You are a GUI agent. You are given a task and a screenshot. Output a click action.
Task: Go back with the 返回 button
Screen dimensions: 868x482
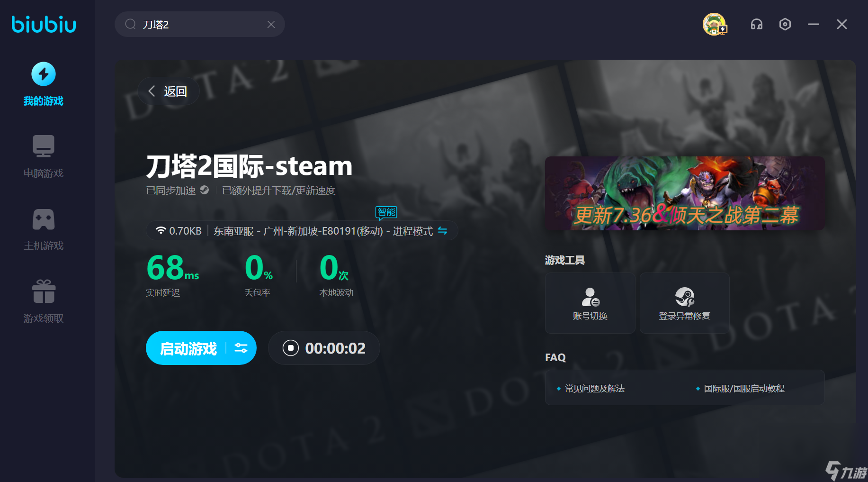(x=168, y=91)
